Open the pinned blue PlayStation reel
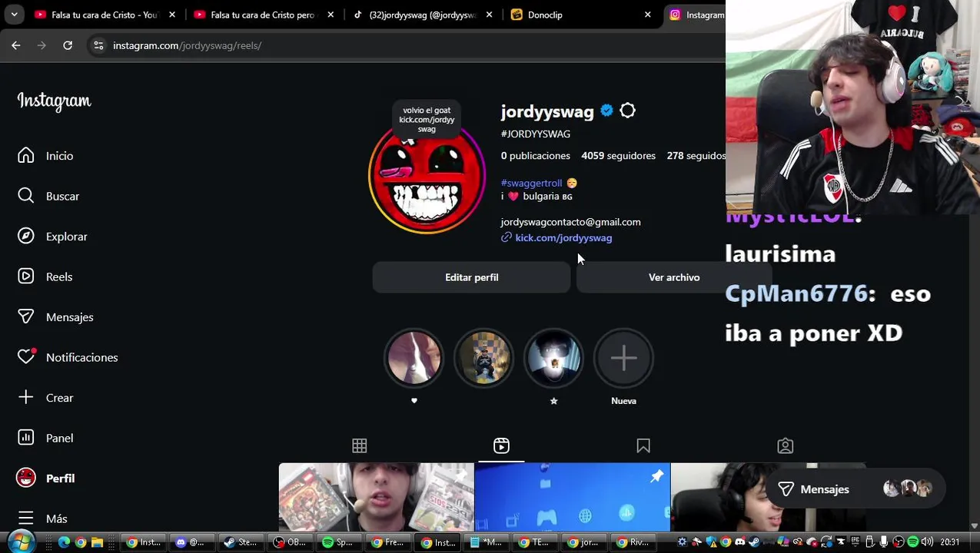The image size is (980, 553). point(572,497)
